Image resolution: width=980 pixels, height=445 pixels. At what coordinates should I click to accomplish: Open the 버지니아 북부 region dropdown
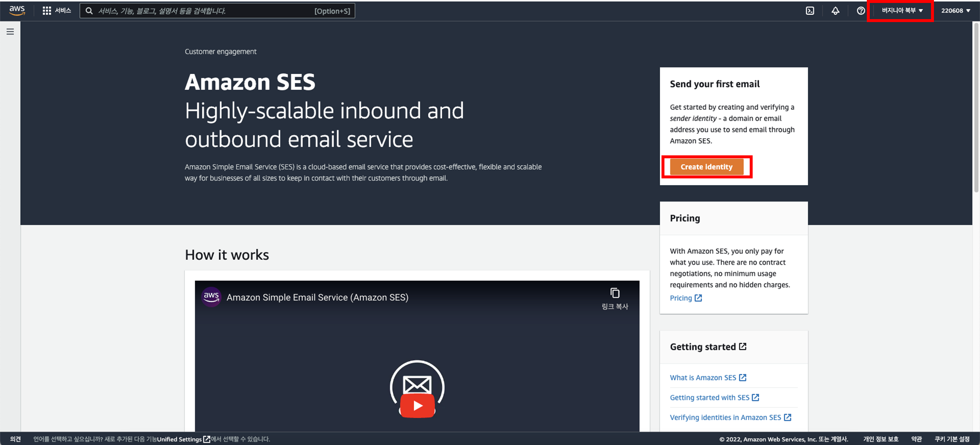click(902, 11)
